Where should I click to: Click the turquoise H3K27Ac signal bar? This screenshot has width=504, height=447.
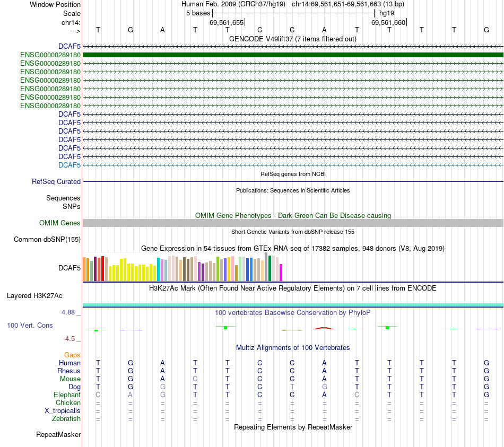click(293, 305)
